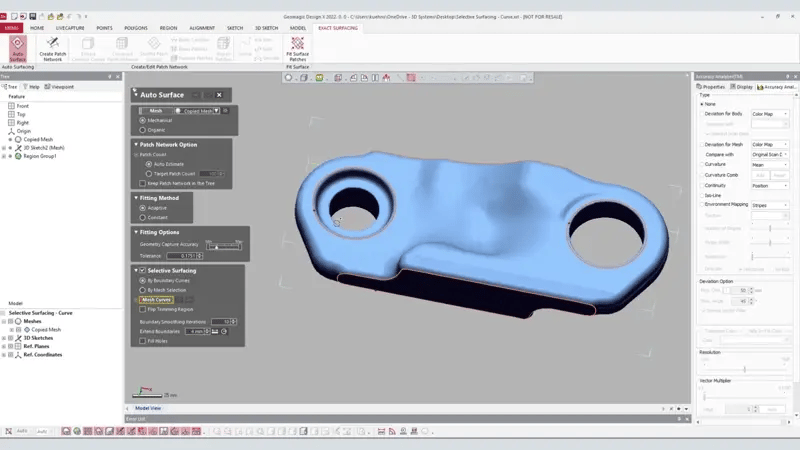Select the Organic radio option
This screenshot has height=450, width=800.
point(143,129)
